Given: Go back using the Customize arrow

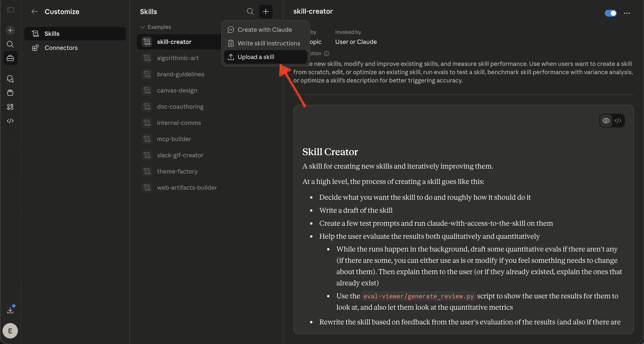Looking at the screenshot, I should (x=34, y=12).
